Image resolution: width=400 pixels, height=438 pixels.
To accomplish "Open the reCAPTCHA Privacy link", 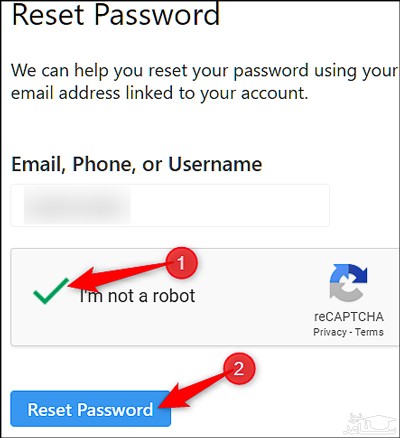I will coord(330,332).
